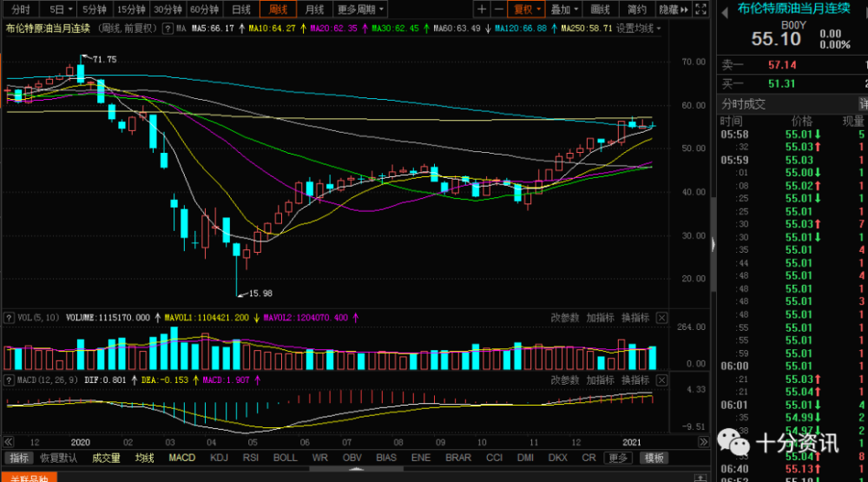Switch to 15分钟 chart tab

coord(131,10)
